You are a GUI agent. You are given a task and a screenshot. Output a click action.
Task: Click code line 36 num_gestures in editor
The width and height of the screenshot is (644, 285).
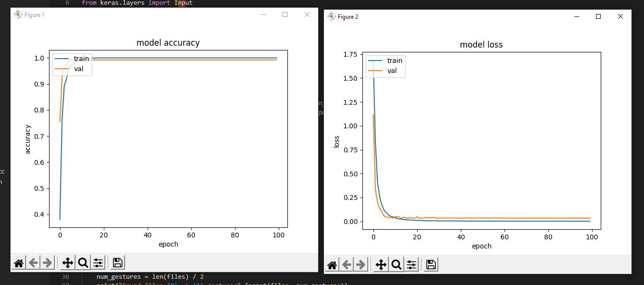click(x=150, y=276)
